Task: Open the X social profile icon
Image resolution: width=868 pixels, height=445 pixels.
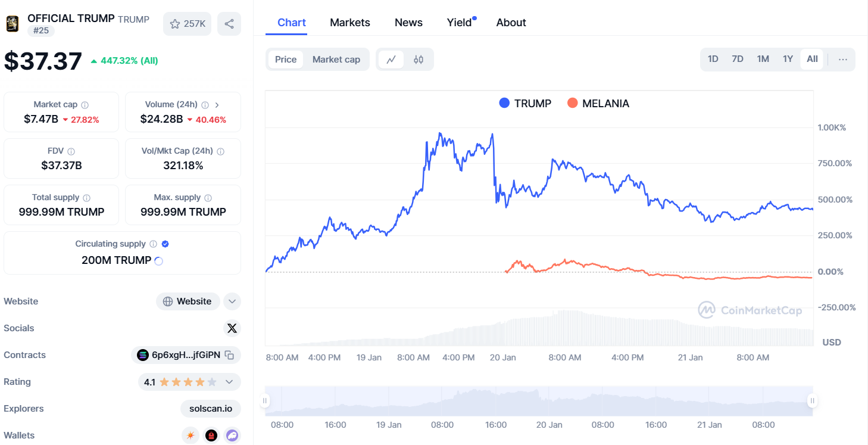Action: [x=232, y=328]
